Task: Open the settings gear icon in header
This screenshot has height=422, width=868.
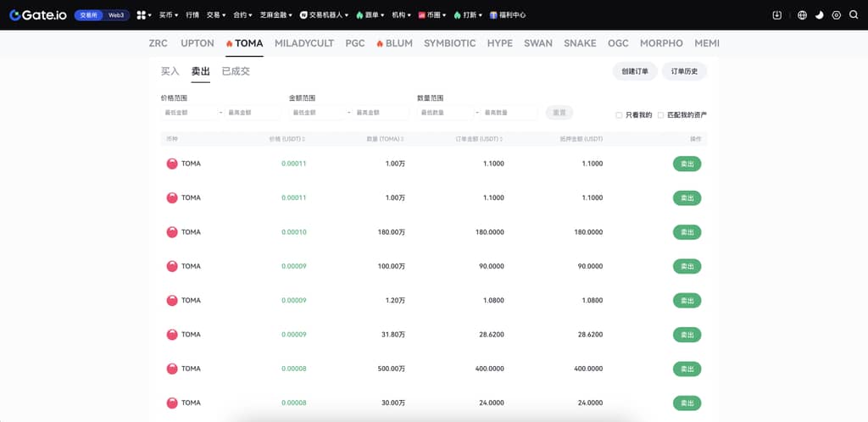Action: (837, 15)
